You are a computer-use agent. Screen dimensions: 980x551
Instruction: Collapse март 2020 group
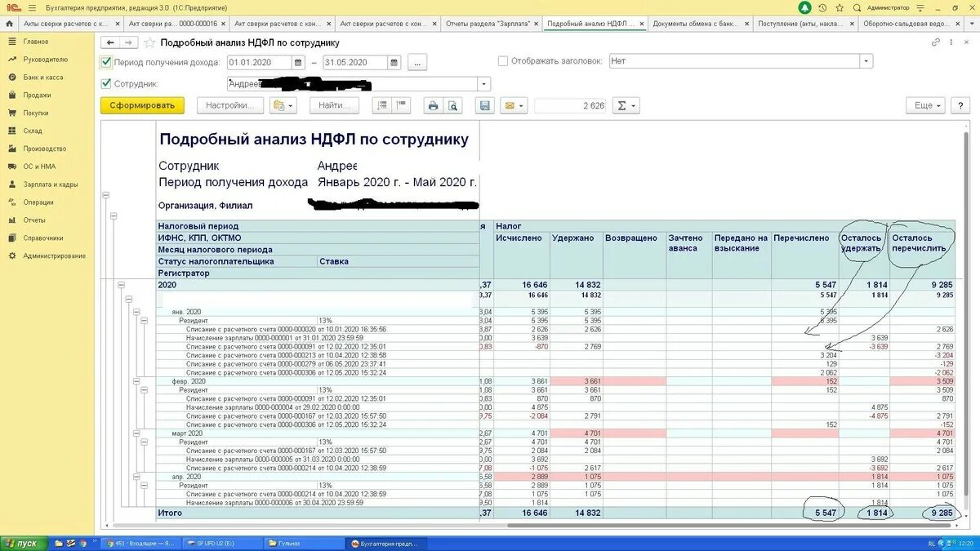coord(136,433)
